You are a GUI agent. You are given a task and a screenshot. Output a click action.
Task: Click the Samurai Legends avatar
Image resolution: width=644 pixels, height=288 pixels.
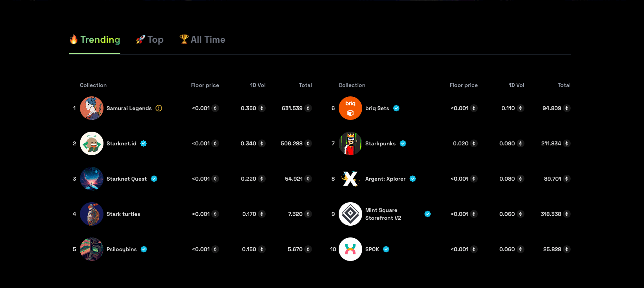pyautogui.click(x=92, y=108)
